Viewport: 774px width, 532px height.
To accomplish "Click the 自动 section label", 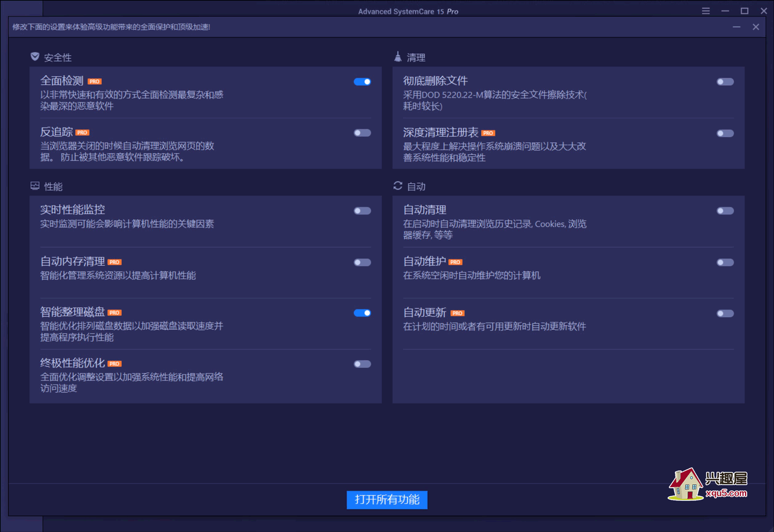I will coord(416,187).
